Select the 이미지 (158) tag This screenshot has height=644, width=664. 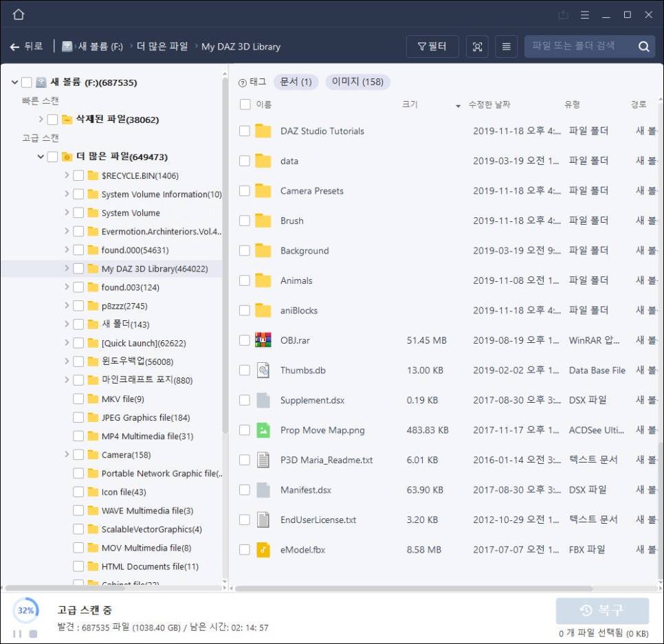point(358,82)
